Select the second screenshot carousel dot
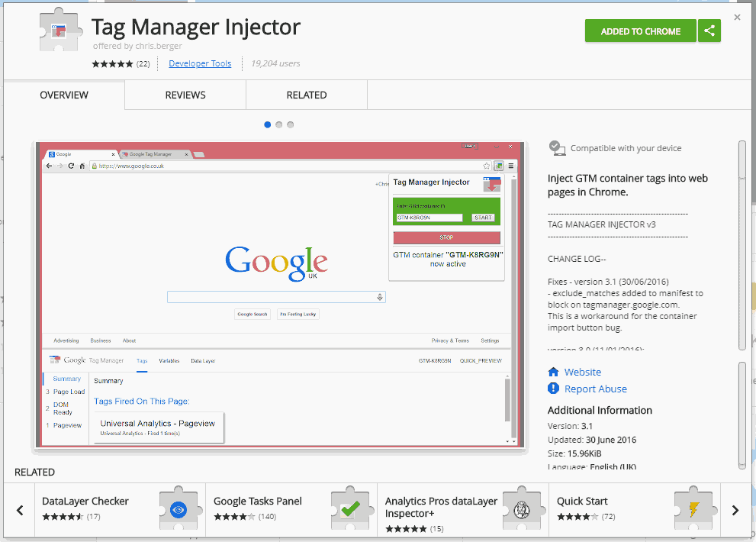Image resolution: width=756 pixels, height=542 pixels. 279,124
